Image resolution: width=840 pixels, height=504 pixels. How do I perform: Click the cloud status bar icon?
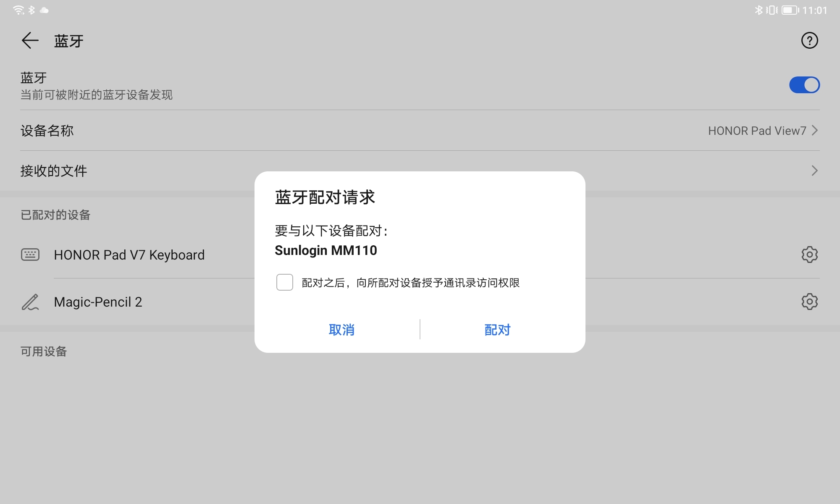click(x=44, y=10)
